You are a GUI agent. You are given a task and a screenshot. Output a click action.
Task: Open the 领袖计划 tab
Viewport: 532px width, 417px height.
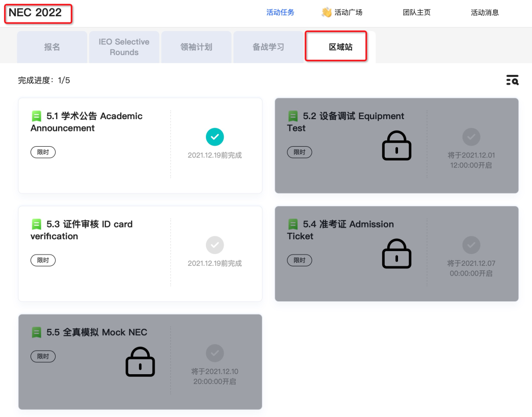point(197,47)
